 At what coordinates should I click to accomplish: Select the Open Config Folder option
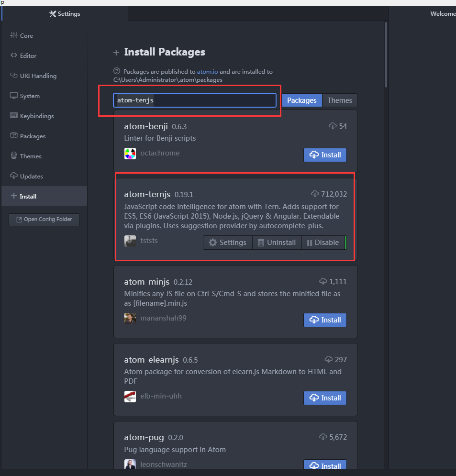[44, 220]
